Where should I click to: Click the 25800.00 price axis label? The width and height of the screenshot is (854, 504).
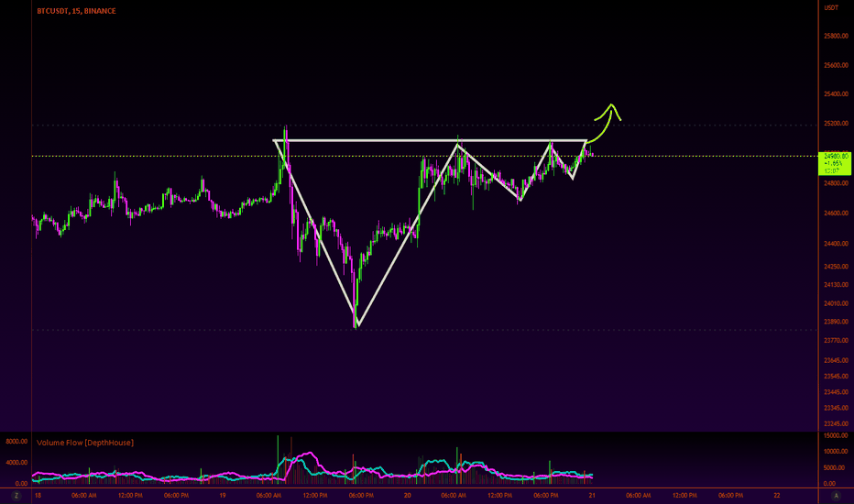pyautogui.click(x=836, y=36)
